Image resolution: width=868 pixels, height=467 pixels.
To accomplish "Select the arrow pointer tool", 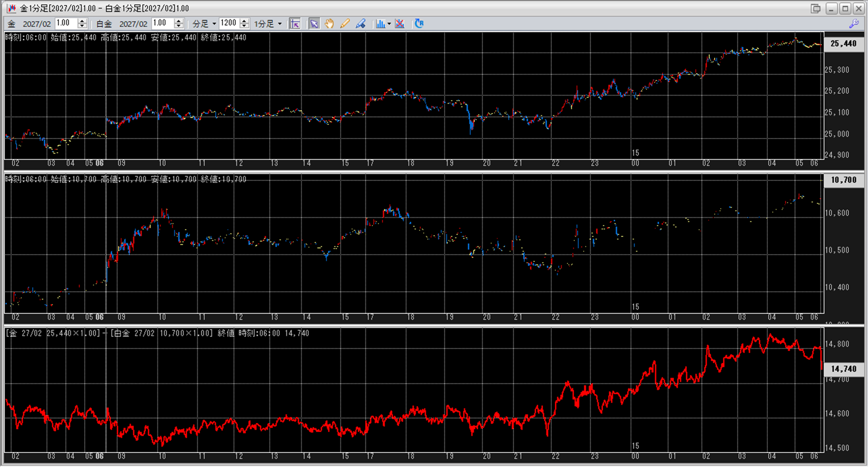I will tap(314, 24).
